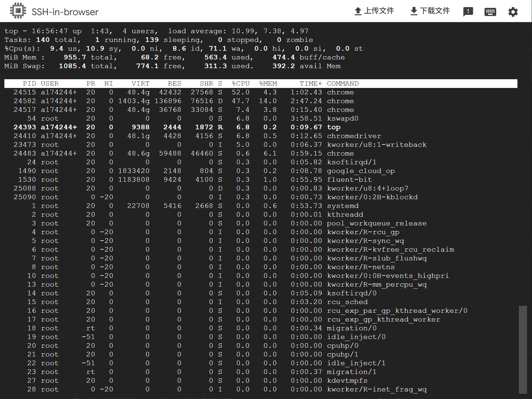This screenshot has height=399, width=532.
Task: Click the PID column header
Action: 29,84
